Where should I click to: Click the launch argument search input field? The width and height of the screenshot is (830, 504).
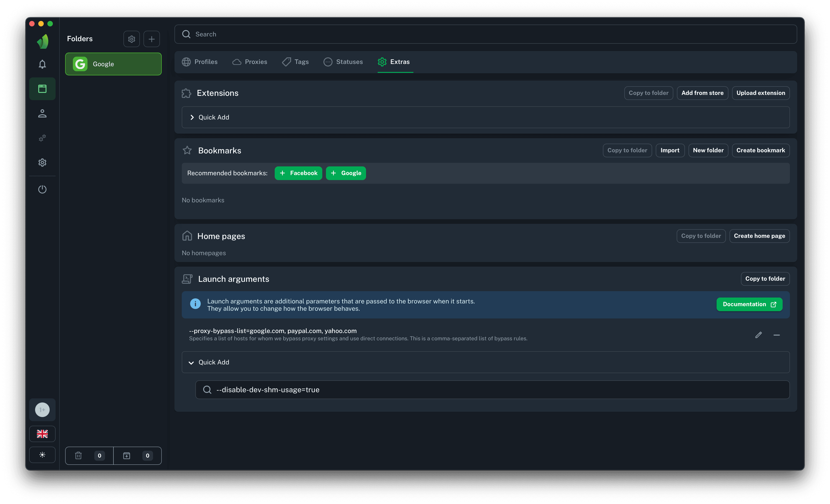coord(492,390)
